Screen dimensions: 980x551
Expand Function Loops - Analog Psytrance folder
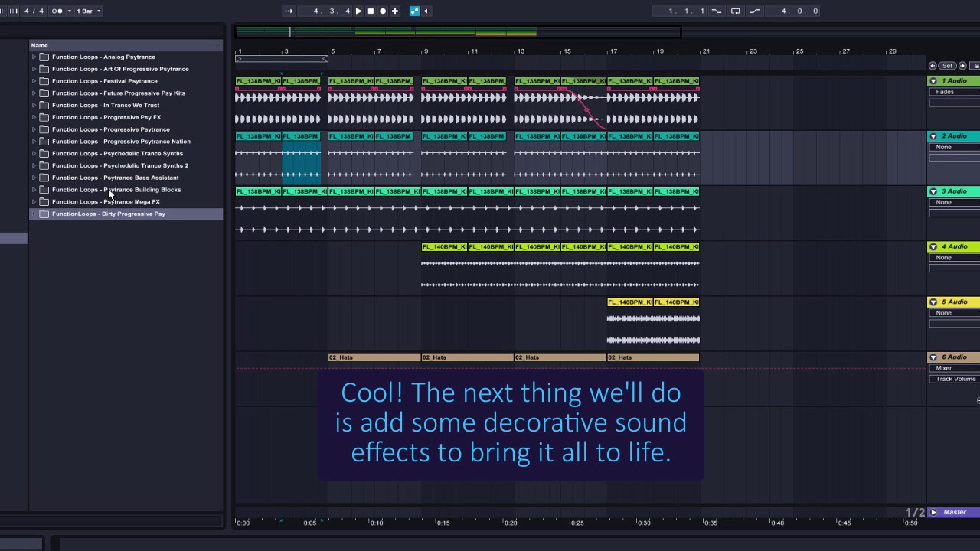point(34,57)
